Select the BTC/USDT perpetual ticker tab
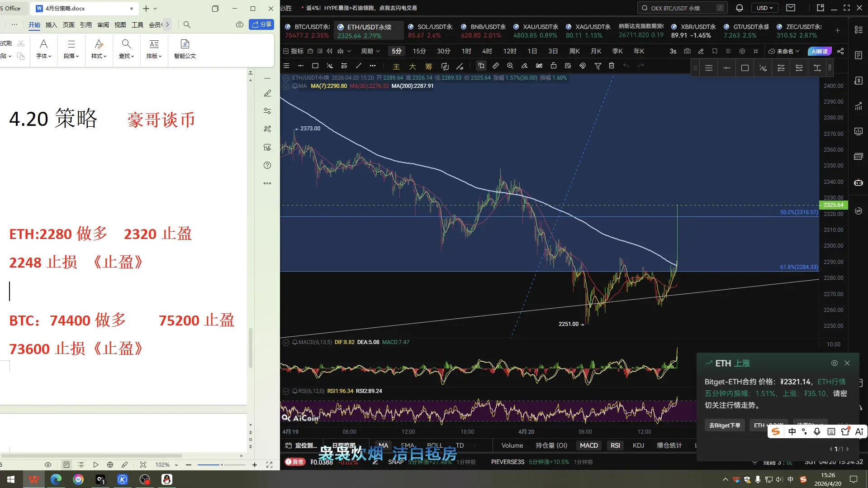 pos(307,31)
